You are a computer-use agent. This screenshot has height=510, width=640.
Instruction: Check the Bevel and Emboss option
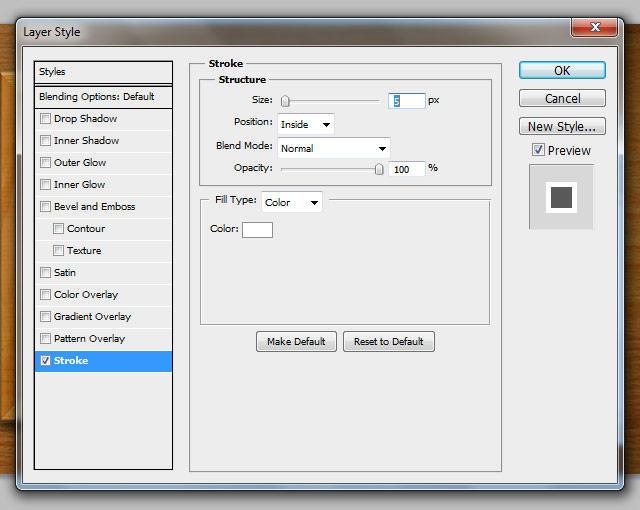(45, 207)
